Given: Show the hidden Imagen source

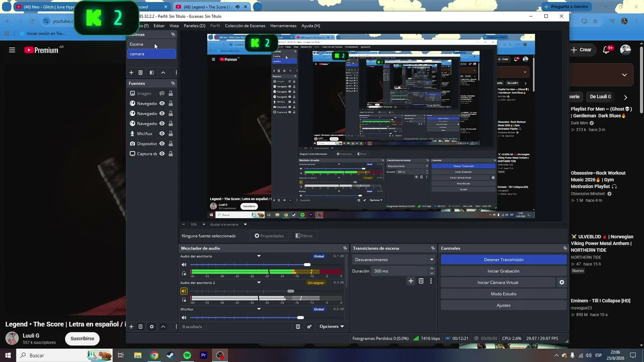Looking at the screenshot, I should point(162,94).
